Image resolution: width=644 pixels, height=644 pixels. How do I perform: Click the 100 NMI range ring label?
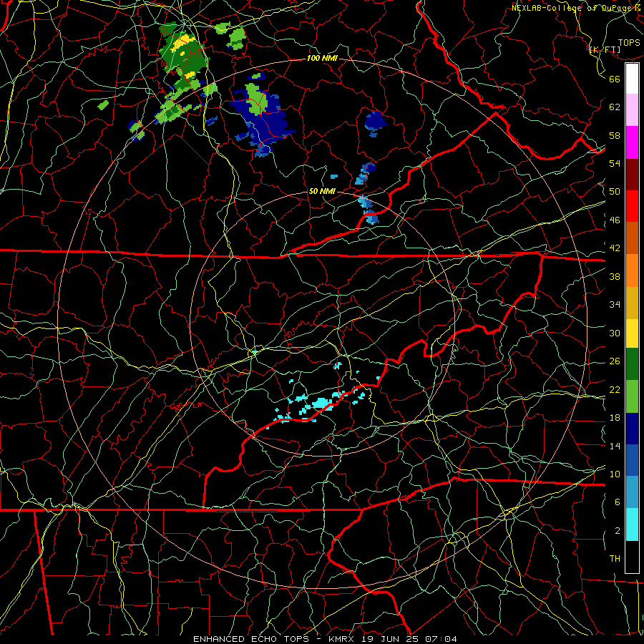coord(322,58)
